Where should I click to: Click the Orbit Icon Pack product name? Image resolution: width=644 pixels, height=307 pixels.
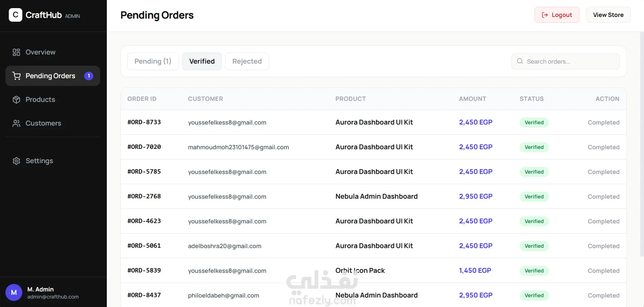[x=360, y=270]
